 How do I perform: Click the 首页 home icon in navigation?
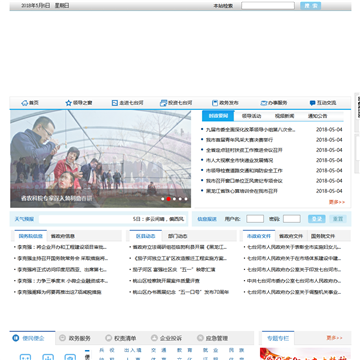pyautogui.click(x=24, y=103)
